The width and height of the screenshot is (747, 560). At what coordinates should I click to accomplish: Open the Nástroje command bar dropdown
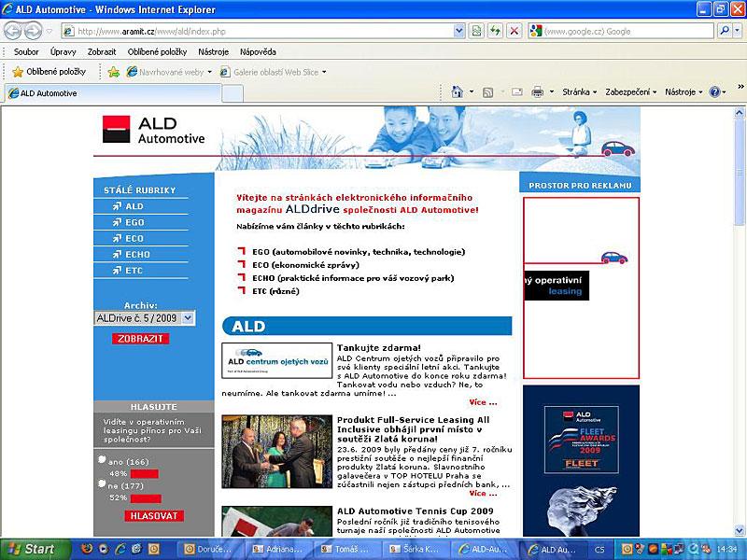pyautogui.click(x=684, y=91)
